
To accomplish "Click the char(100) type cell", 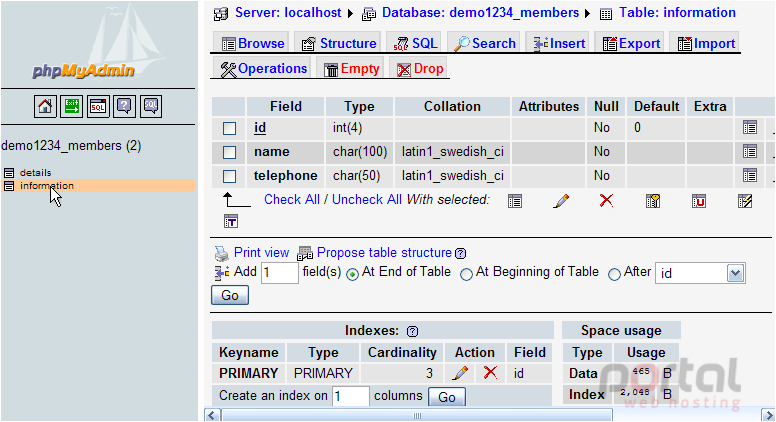I will coord(360,152).
